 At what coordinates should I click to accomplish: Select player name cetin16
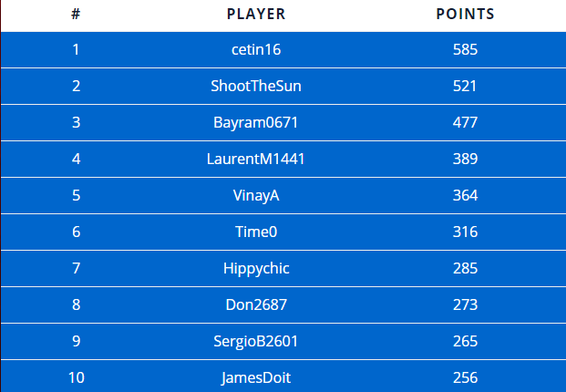pos(256,49)
